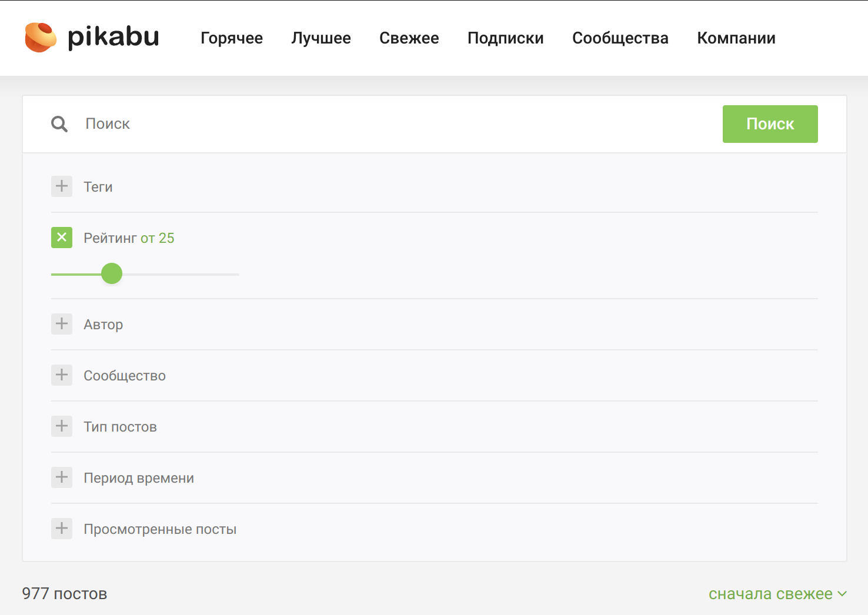Screen dimensions: 868x615
Task: Open the сначала свежее sort dropdown
Action: tap(777, 594)
